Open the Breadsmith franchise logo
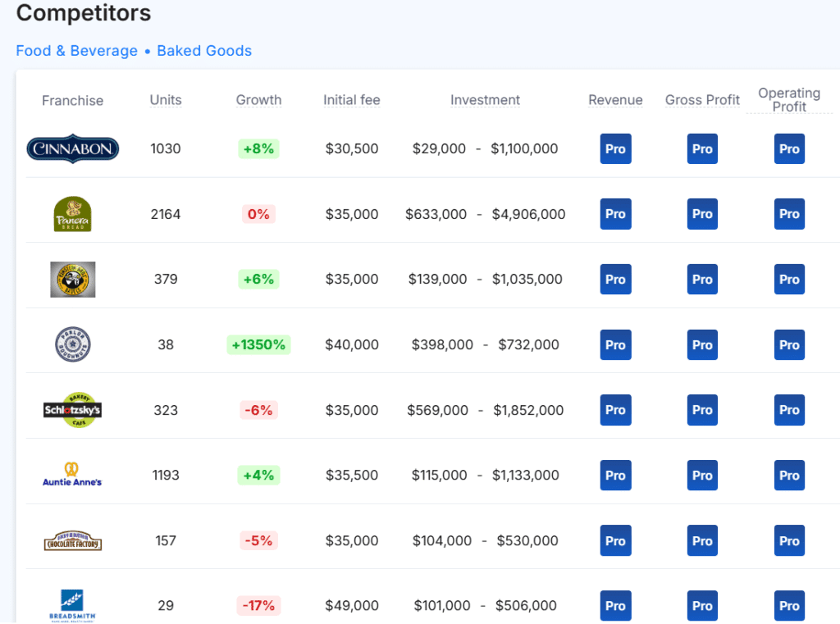840x624 pixels. click(x=72, y=606)
